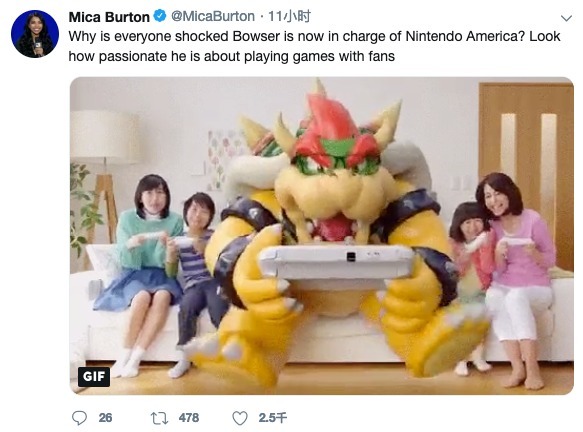Like the tweet with heart icon

(x=240, y=418)
